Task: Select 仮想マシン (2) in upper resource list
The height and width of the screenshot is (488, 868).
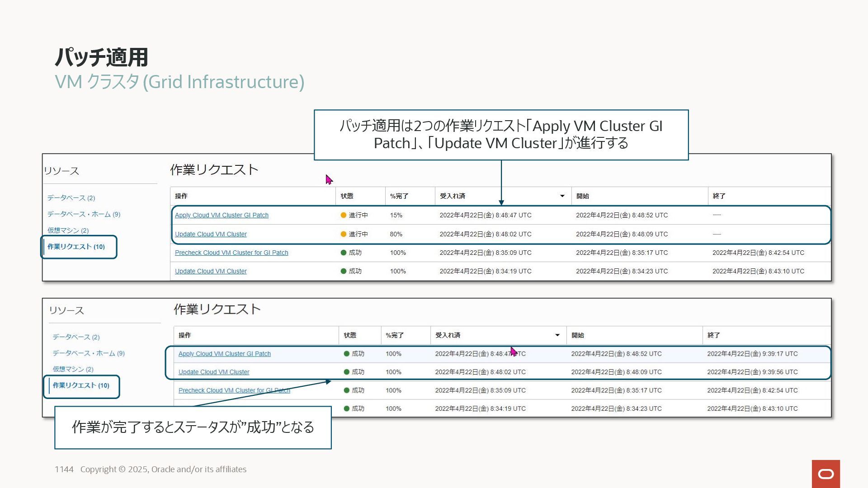Action: [68, 230]
